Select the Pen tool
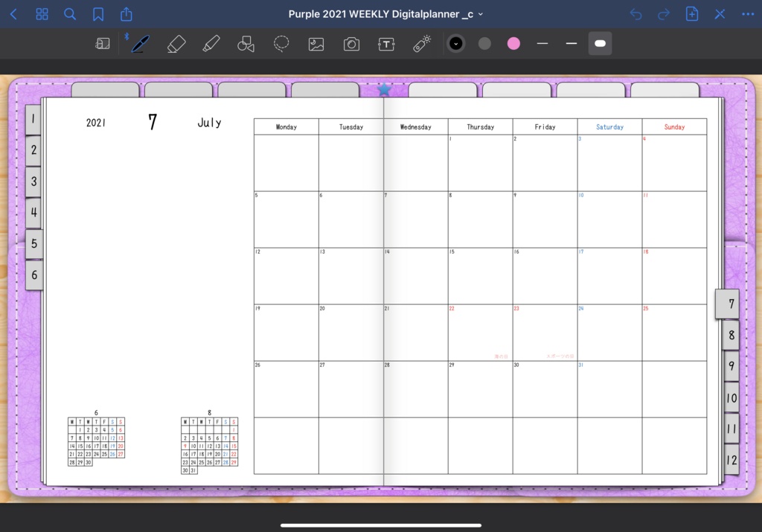 (x=141, y=44)
